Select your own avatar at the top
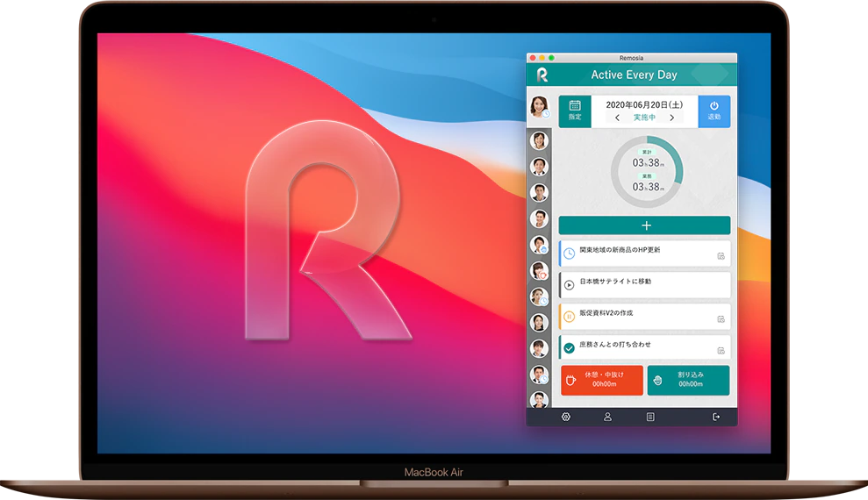This screenshot has height=500, width=868. [539, 106]
